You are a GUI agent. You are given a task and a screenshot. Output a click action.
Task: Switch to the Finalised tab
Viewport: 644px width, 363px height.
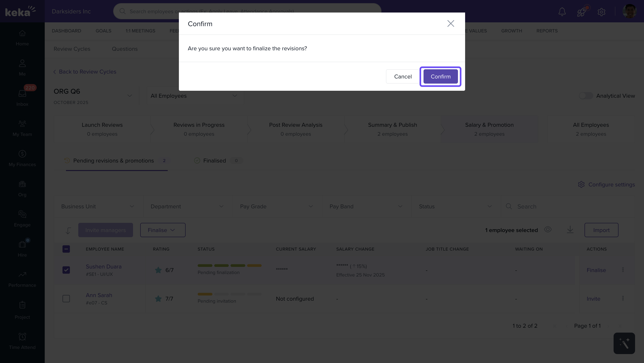click(214, 161)
